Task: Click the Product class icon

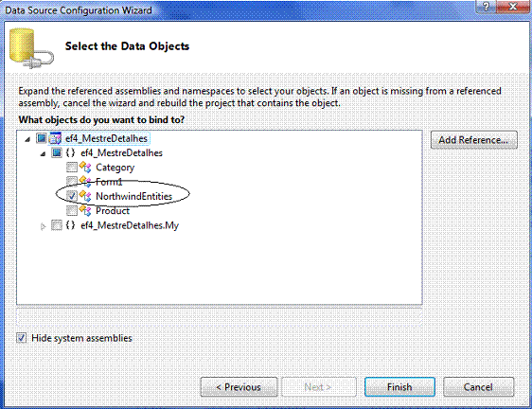Action: pyautogui.click(x=85, y=211)
